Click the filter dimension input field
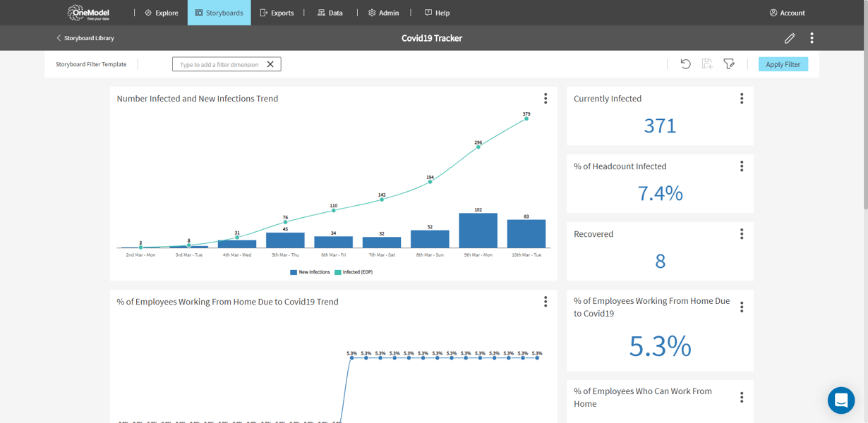 tap(219, 63)
